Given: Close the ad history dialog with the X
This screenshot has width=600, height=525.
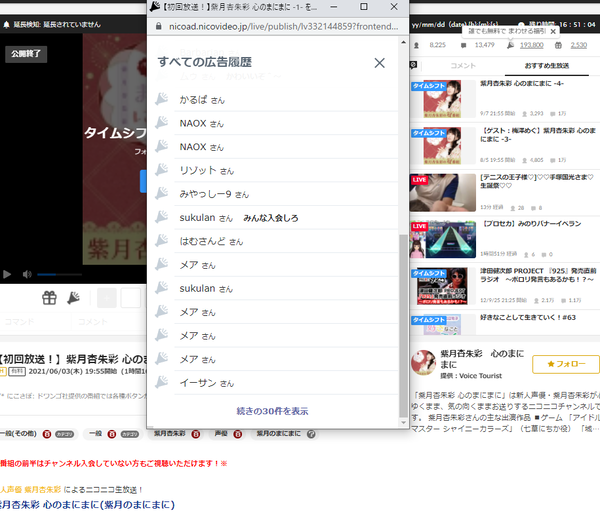Looking at the screenshot, I should click(379, 63).
